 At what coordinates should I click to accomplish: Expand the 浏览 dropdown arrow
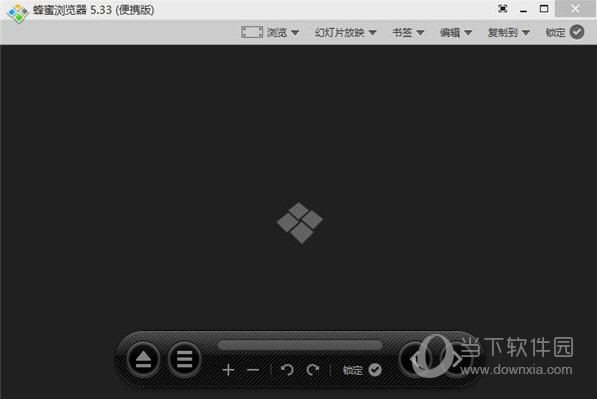(295, 33)
